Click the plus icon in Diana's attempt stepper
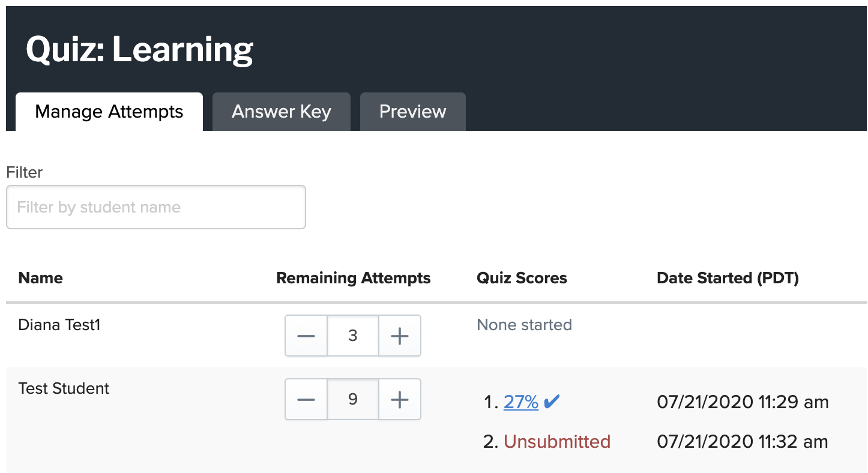The width and height of the screenshot is (868, 473). click(x=399, y=336)
